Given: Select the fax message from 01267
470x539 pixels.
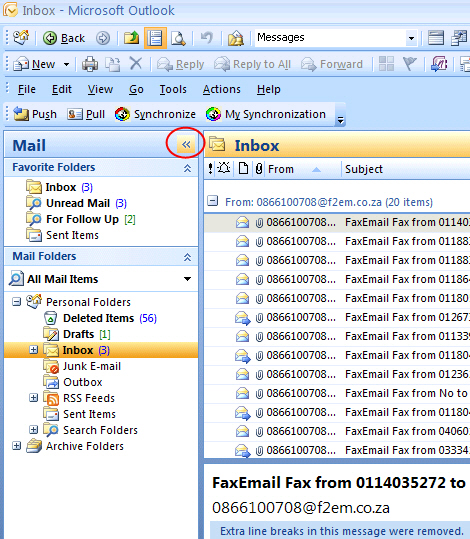Looking at the screenshot, I should [x=337, y=317].
